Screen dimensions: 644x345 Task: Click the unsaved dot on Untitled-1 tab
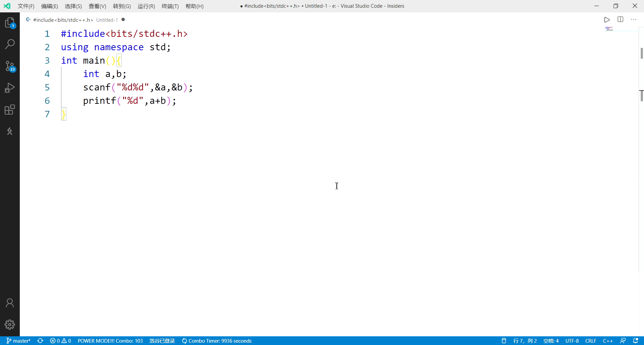[123, 20]
